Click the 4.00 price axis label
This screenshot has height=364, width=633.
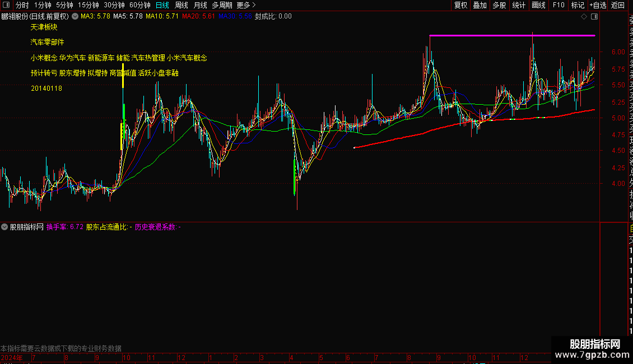[x=618, y=184]
